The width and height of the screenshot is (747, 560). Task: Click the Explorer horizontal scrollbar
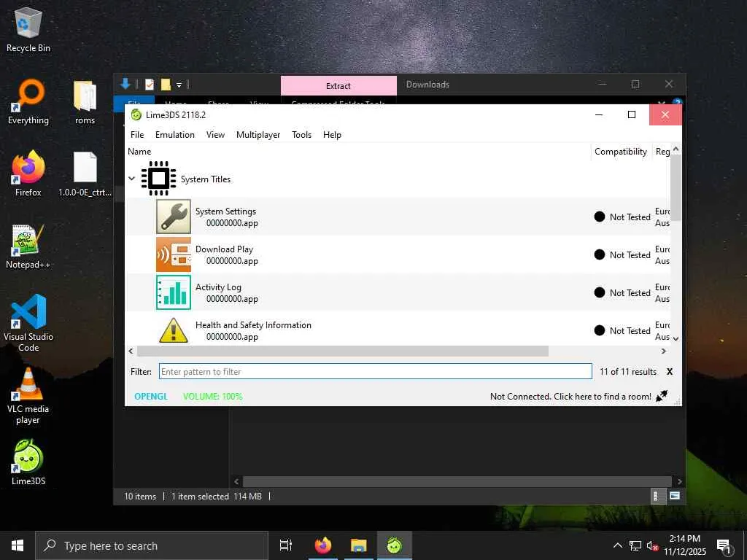(x=457, y=481)
